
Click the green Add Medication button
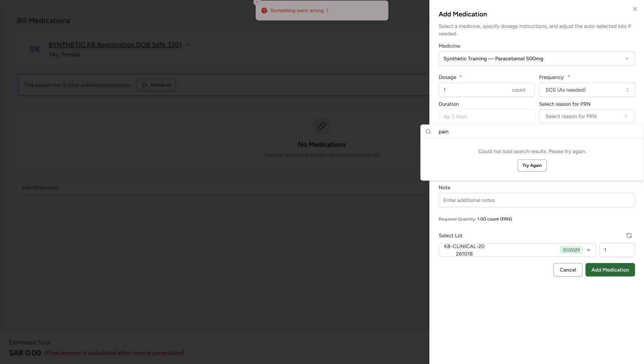coord(610,270)
